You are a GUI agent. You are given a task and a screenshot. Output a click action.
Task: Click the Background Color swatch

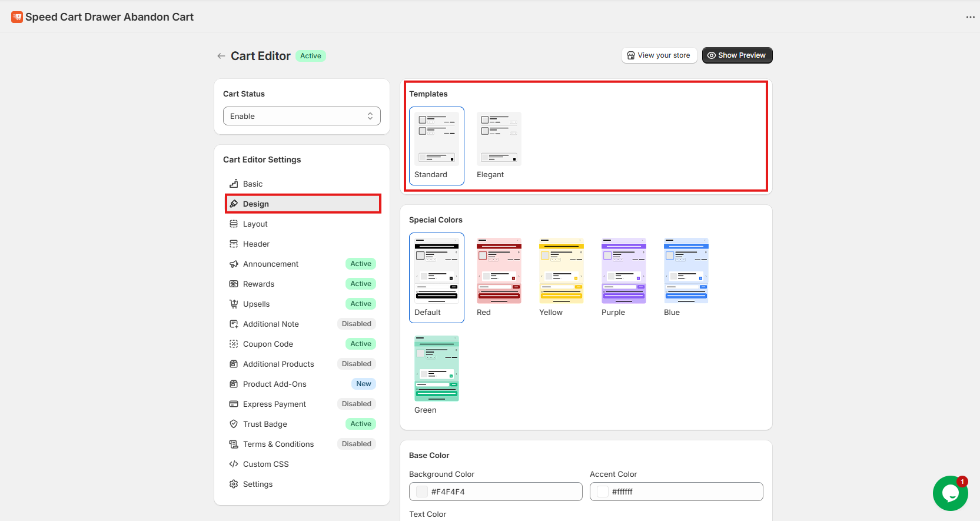[x=422, y=492]
